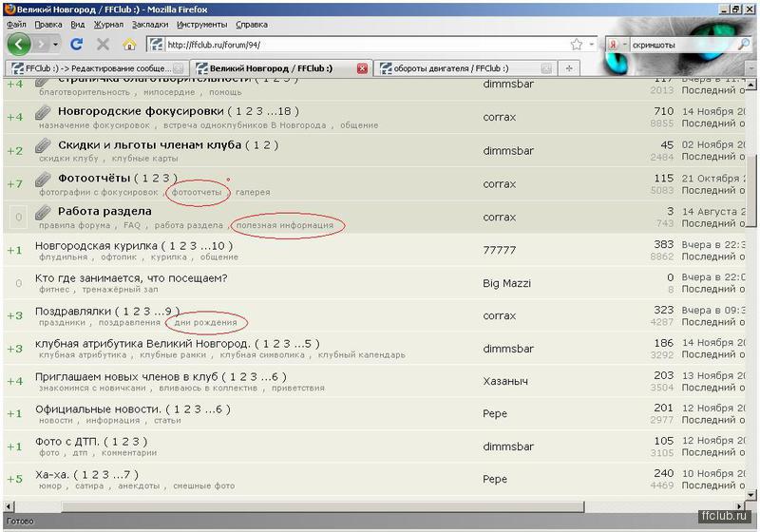Open the Официальные новости topic
Viewport: 760px width, 532px height.
pos(98,409)
